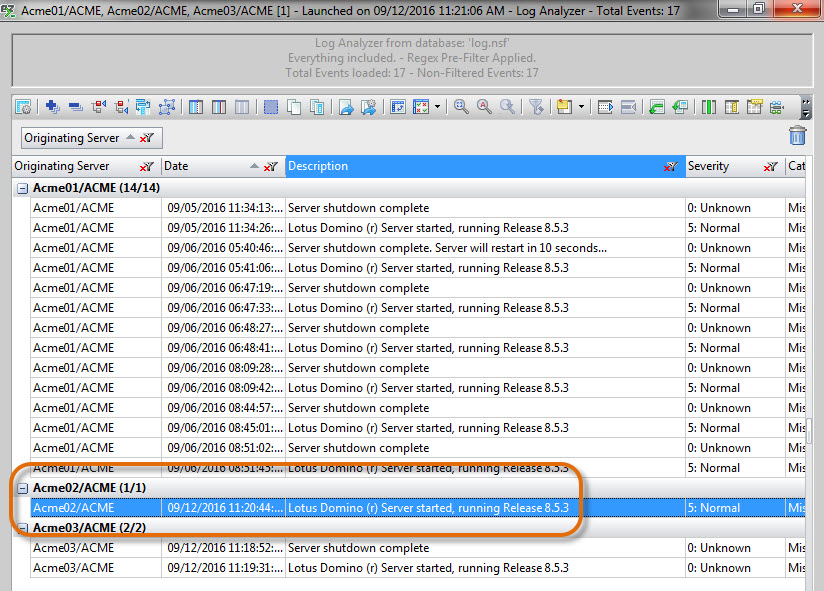Toggle the Date column filter icon
Viewport: 824px width, 591px height.
click(x=271, y=167)
